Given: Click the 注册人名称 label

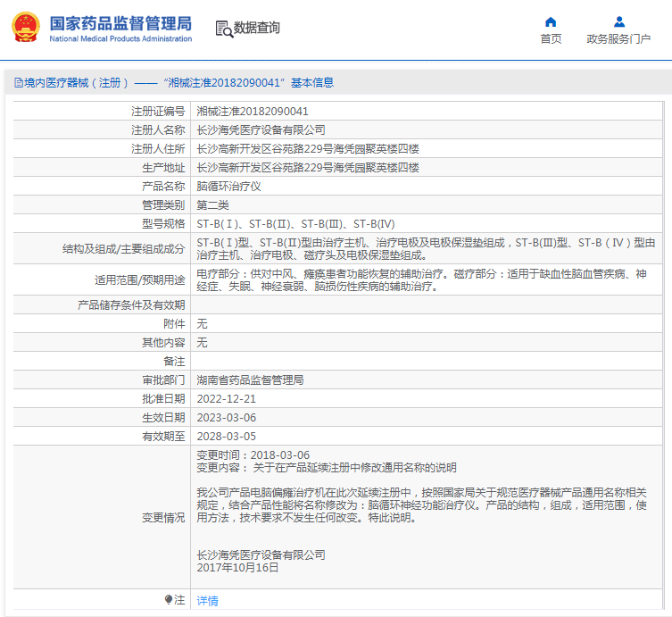Looking at the screenshot, I should pyautogui.click(x=158, y=129).
